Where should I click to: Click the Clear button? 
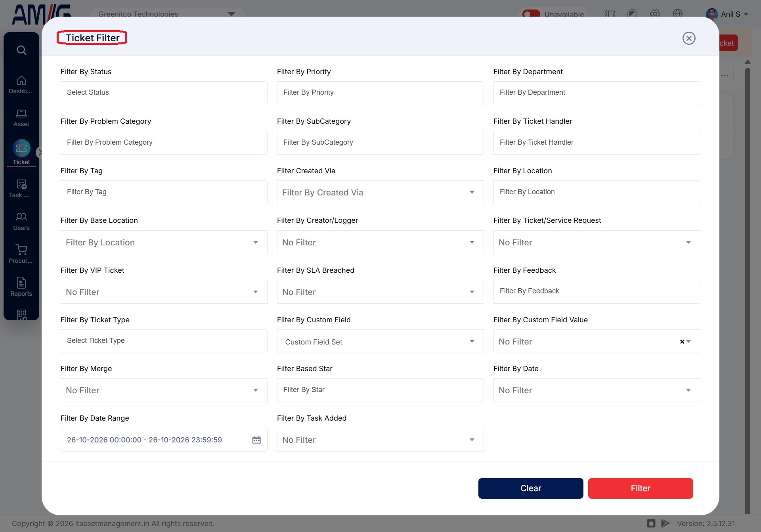531,488
